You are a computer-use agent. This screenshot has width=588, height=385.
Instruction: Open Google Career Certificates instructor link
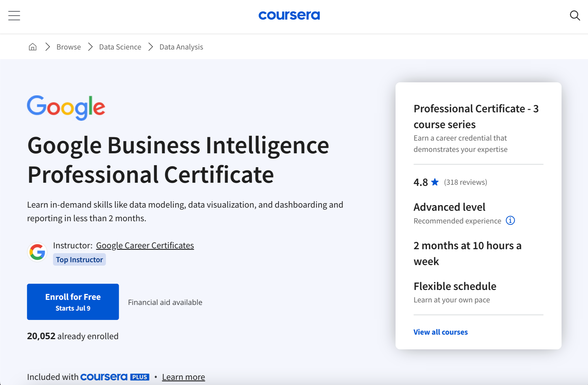(145, 245)
